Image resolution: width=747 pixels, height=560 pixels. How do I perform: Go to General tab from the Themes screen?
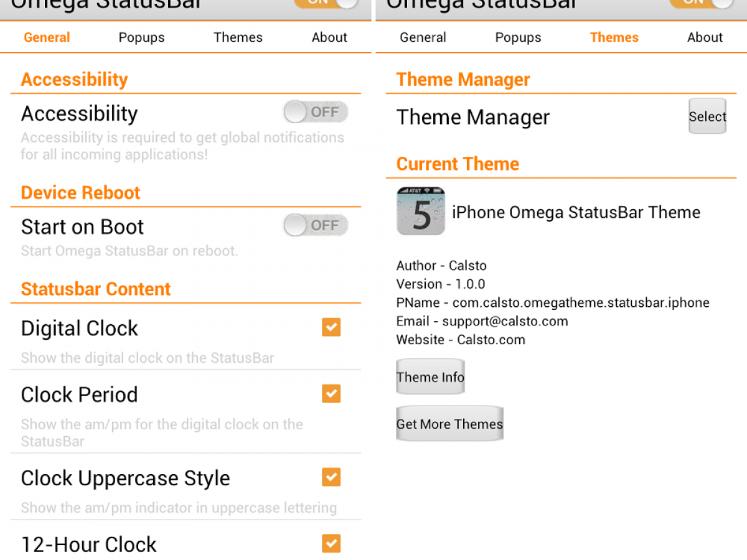[x=423, y=37]
